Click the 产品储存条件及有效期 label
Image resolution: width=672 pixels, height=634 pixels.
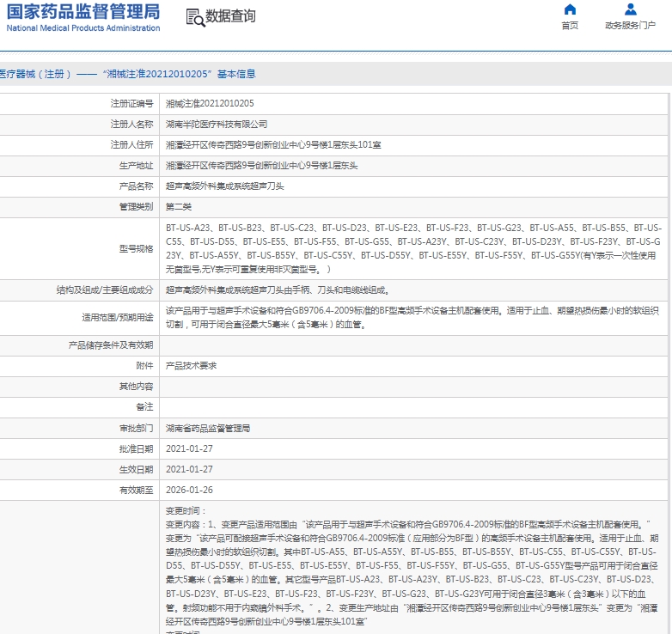[x=111, y=345]
